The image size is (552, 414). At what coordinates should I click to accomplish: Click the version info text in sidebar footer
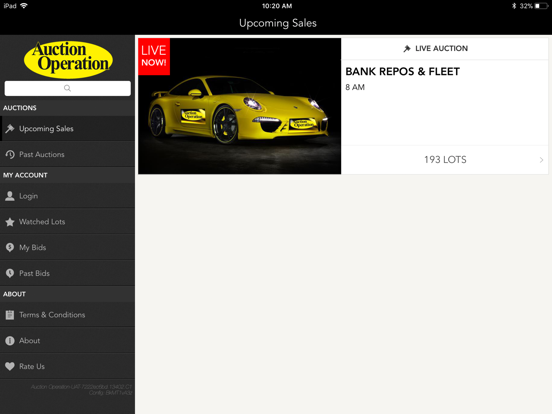pyautogui.click(x=81, y=390)
